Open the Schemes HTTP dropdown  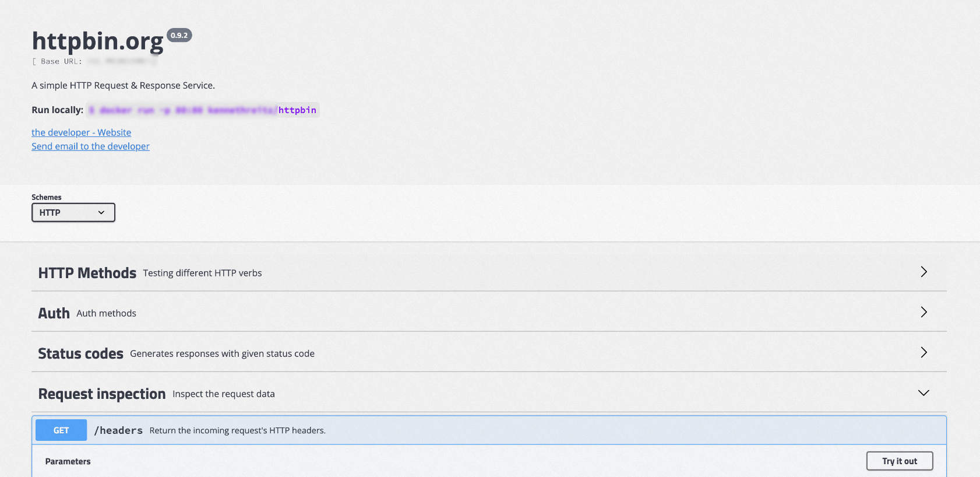pyautogui.click(x=73, y=213)
